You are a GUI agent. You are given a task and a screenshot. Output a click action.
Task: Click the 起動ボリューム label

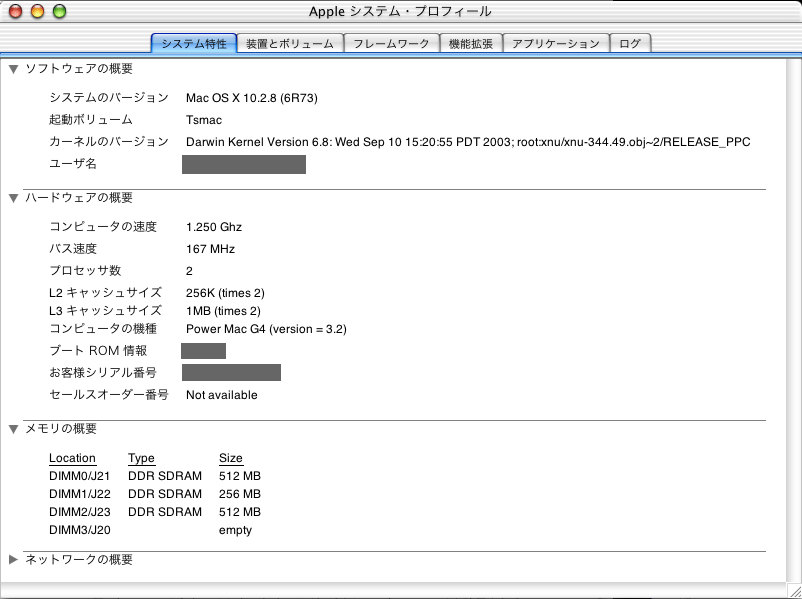[x=91, y=120]
